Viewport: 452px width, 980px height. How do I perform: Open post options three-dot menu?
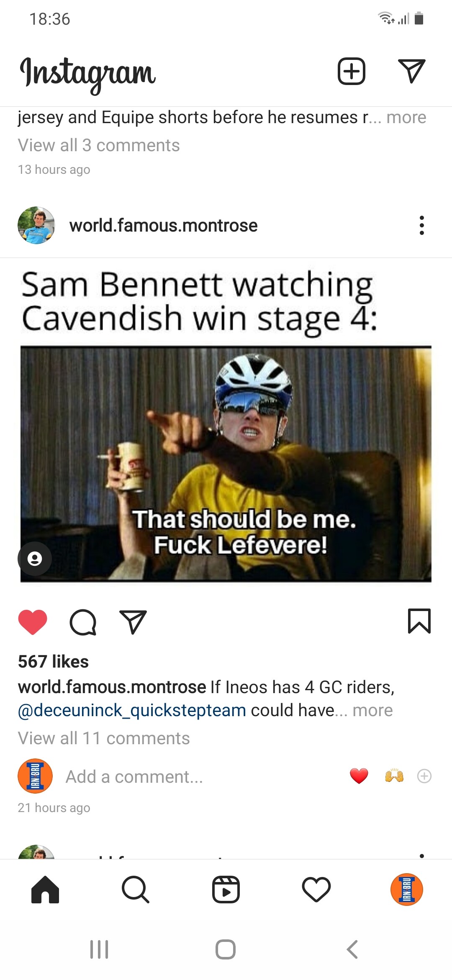point(421,225)
